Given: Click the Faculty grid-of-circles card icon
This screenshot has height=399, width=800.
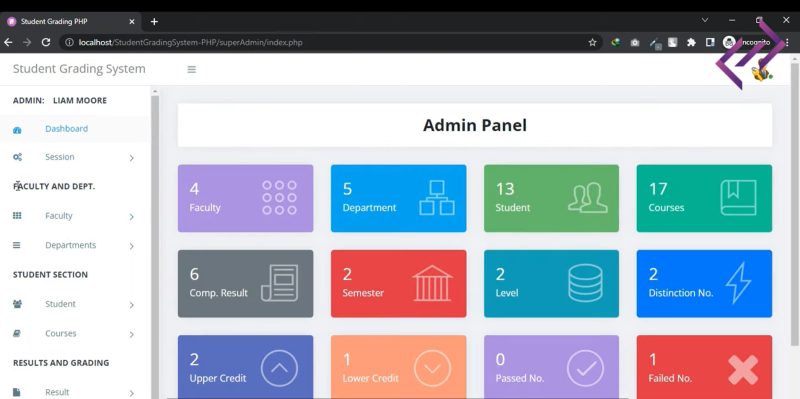Looking at the screenshot, I should click(x=279, y=197).
